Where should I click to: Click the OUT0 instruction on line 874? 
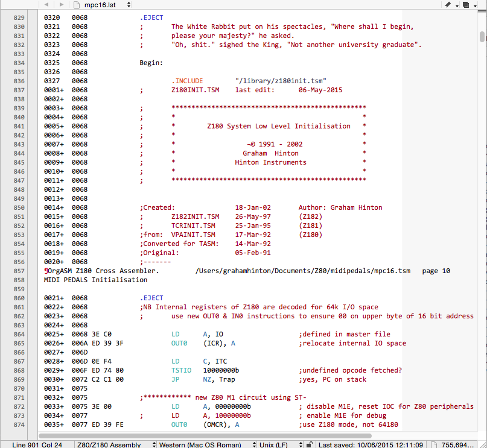[x=179, y=424]
